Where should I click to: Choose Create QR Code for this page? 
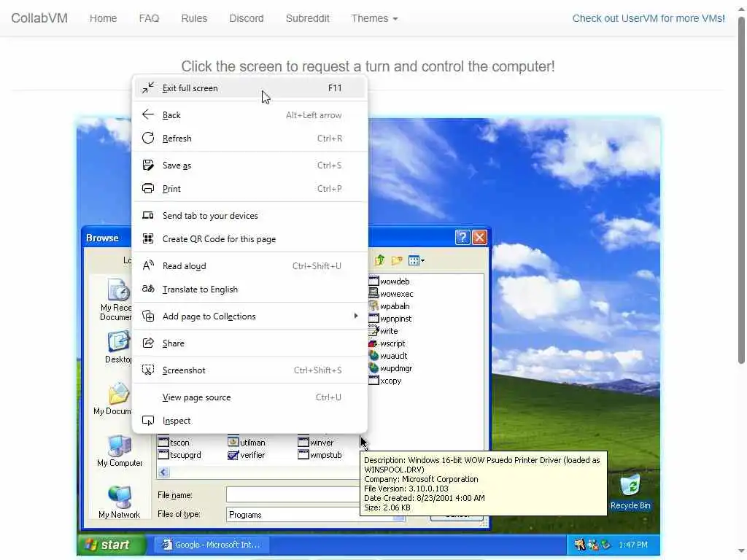click(x=249, y=239)
